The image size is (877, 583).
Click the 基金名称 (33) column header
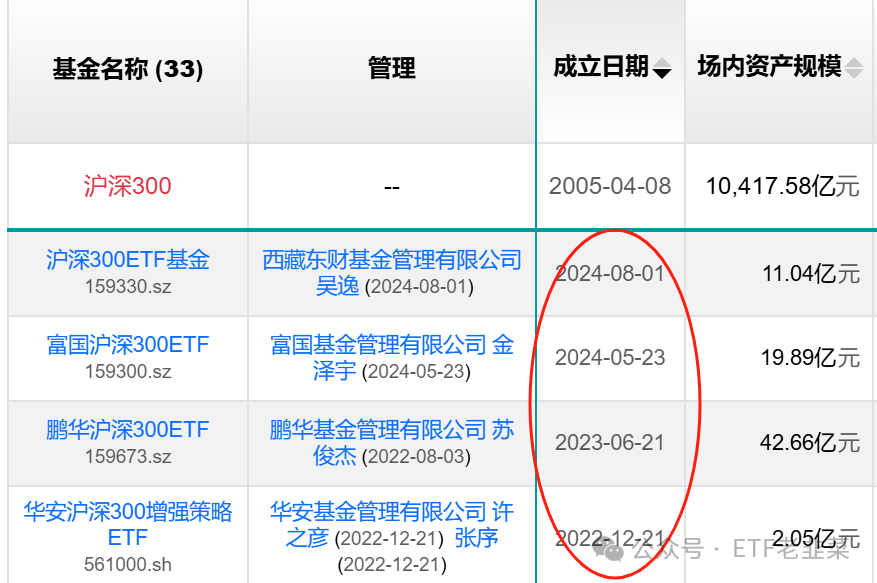(127, 69)
